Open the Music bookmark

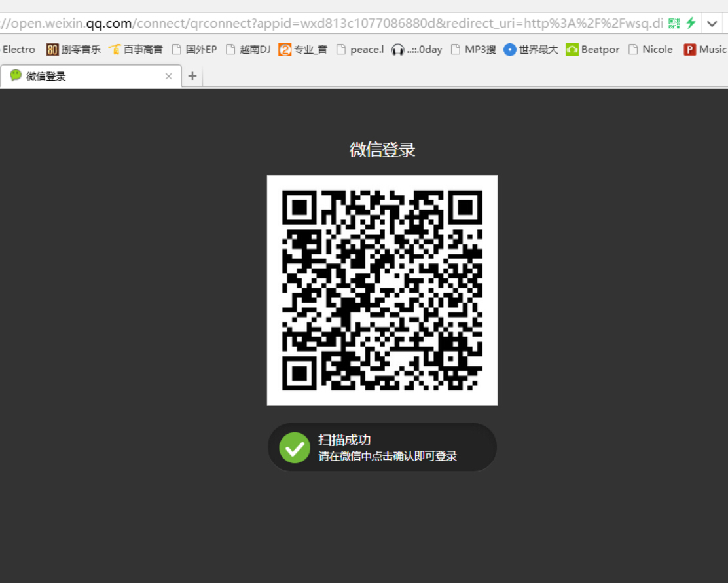[705, 49]
